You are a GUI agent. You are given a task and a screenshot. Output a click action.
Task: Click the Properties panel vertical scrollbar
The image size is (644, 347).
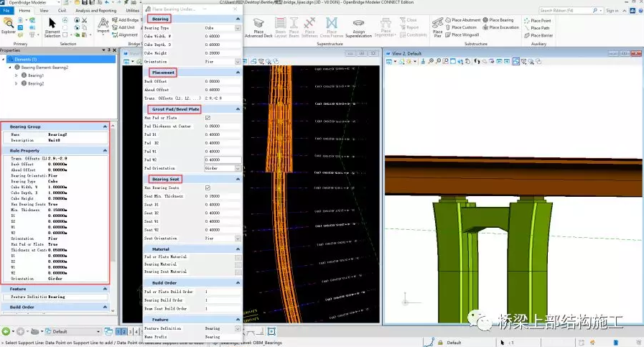(113, 217)
